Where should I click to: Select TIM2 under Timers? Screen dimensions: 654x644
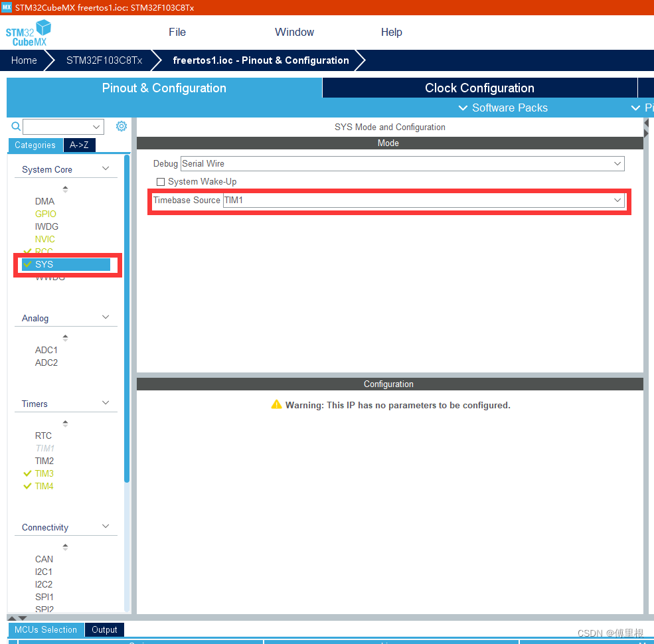[44, 461]
